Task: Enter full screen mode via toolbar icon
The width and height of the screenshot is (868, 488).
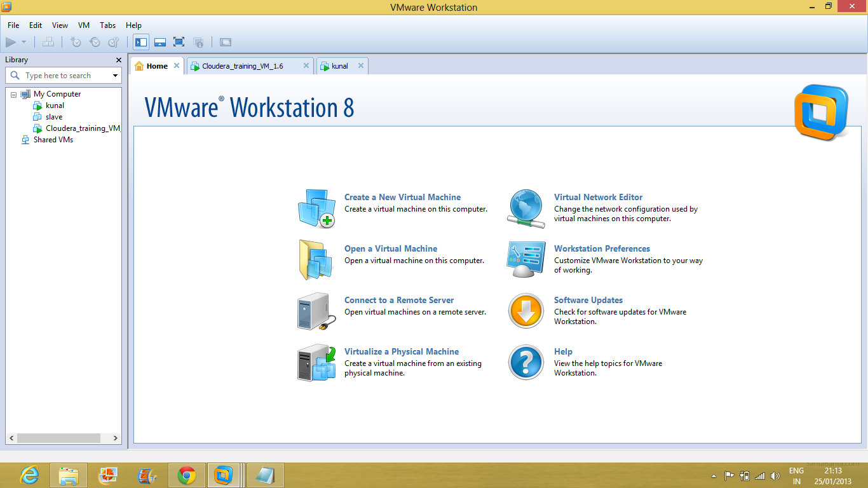Action: point(179,43)
